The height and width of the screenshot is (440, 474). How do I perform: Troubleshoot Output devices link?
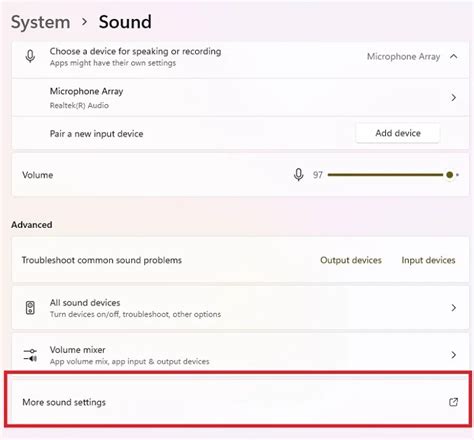351,260
